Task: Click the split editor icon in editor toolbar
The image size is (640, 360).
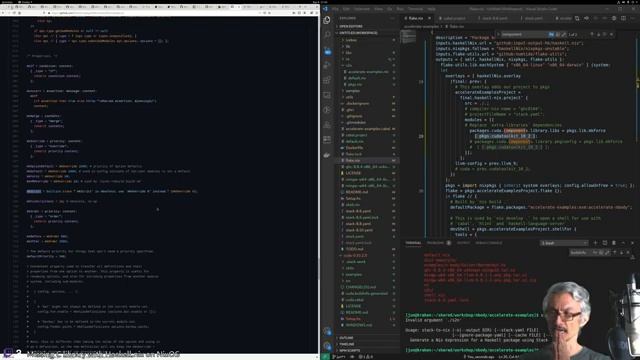Action: point(623,18)
